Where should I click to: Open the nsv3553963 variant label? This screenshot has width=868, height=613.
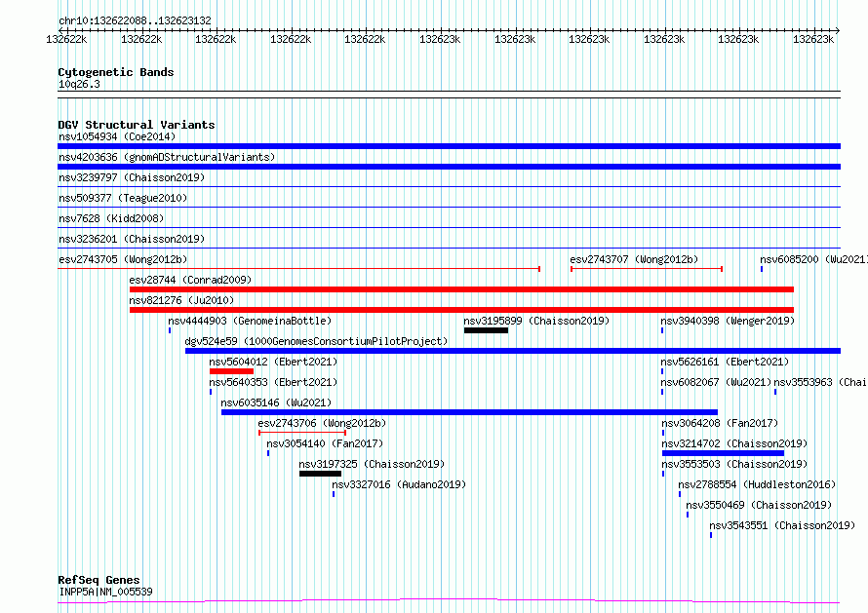click(820, 382)
